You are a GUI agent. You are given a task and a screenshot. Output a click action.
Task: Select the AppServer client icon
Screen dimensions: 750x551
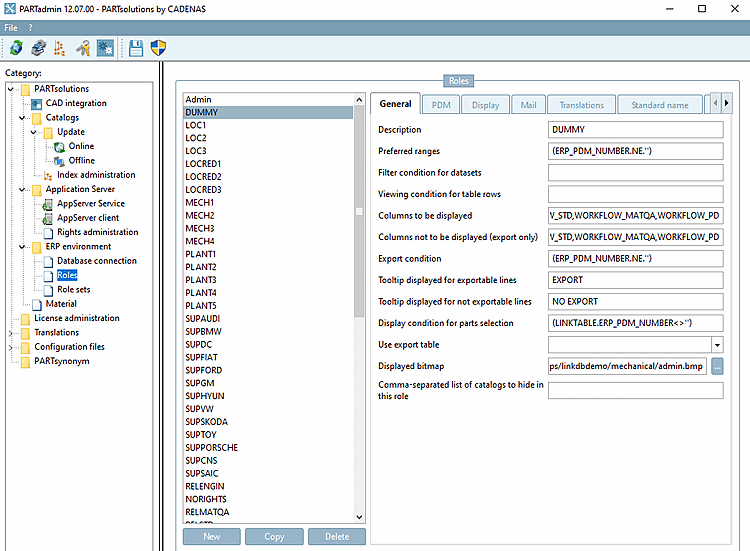point(48,219)
